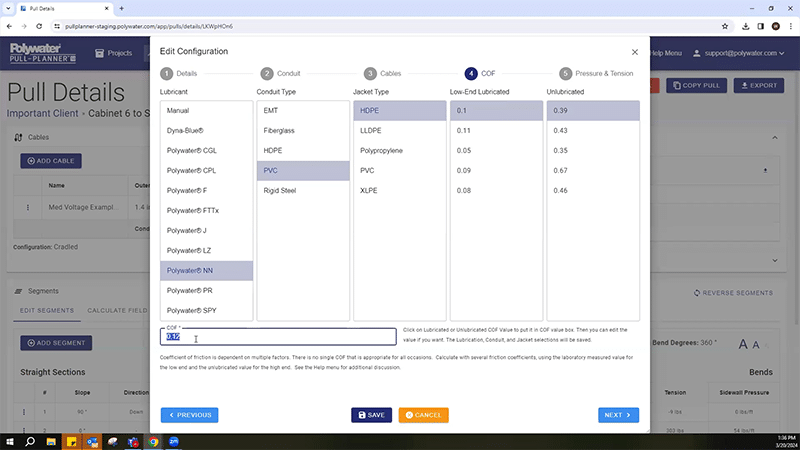Pick low-end lubricated value 0.11
800x450 pixels.
click(496, 131)
